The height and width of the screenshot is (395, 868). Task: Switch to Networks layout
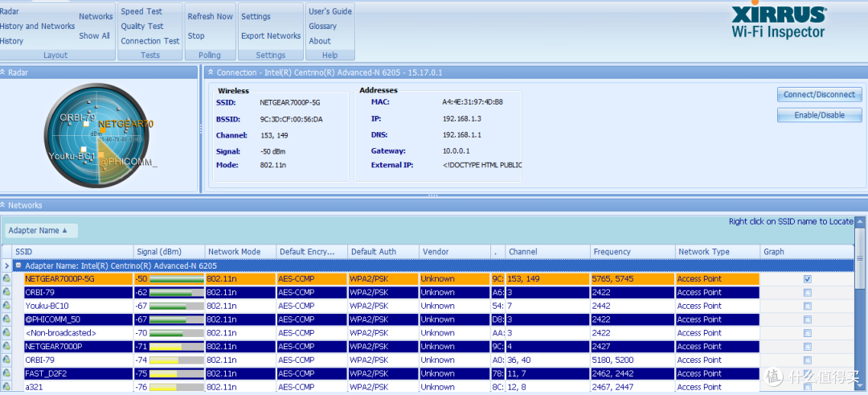coord(96,17)
